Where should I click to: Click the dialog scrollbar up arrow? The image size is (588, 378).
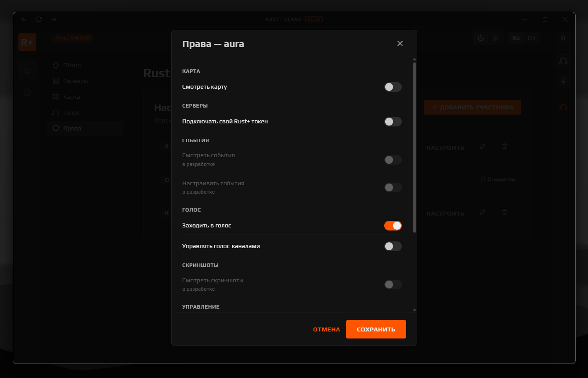click(x=415, y=59)
